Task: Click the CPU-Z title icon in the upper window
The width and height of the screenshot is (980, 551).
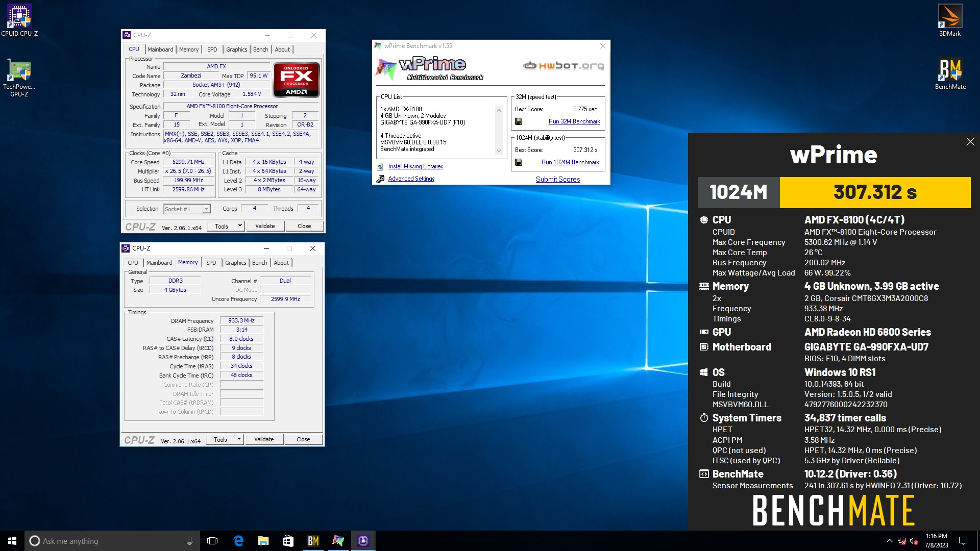Action: click(127, 35)
